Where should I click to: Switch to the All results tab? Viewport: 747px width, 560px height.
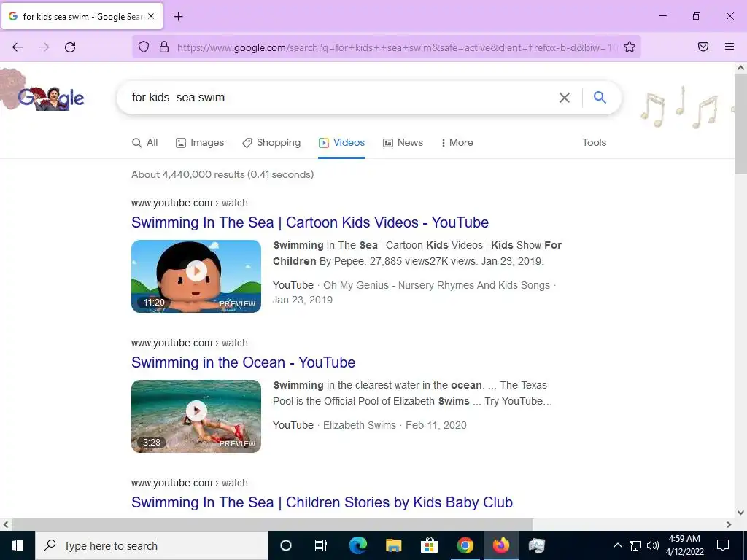(x=145, y=142)
